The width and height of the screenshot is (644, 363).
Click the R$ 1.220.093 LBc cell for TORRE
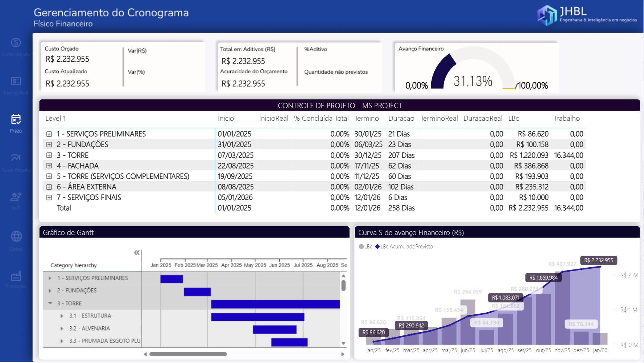click(x=529, y=155)
